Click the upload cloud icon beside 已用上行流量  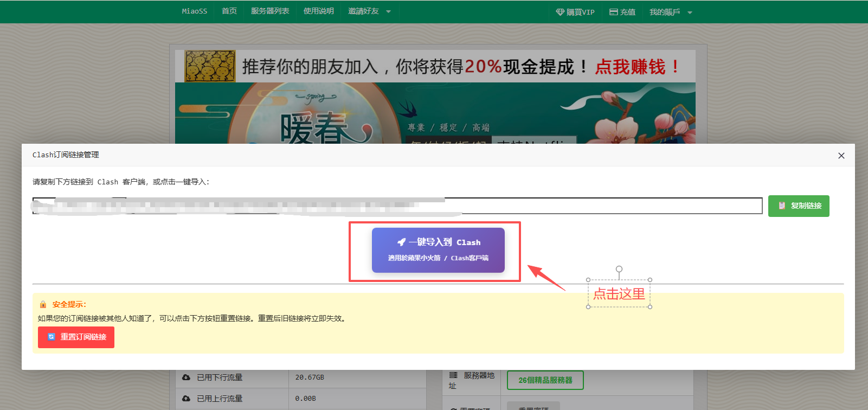point(186,399)
